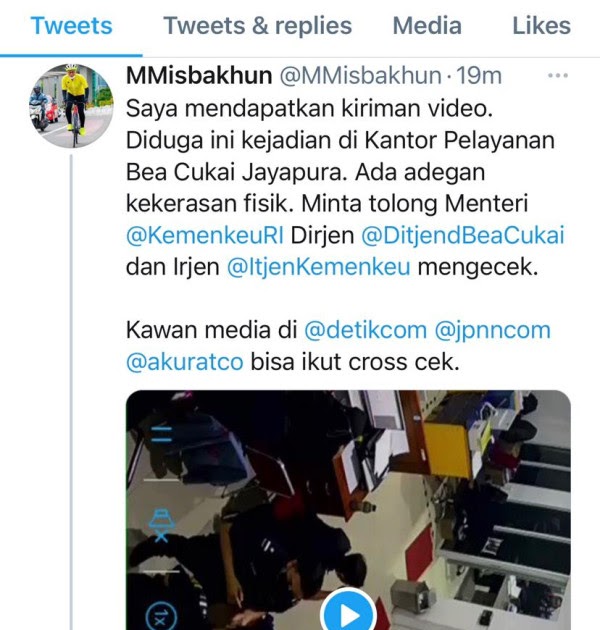Image resolution: width=600 pixels, height=630 pixels.
Task: Open the @detikcom mention
Action: pyautogui.click(x=365, y=330)
